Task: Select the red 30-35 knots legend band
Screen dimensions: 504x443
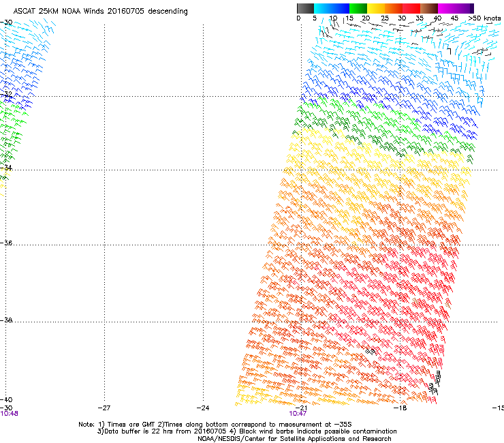Action: tap(411, 8)
